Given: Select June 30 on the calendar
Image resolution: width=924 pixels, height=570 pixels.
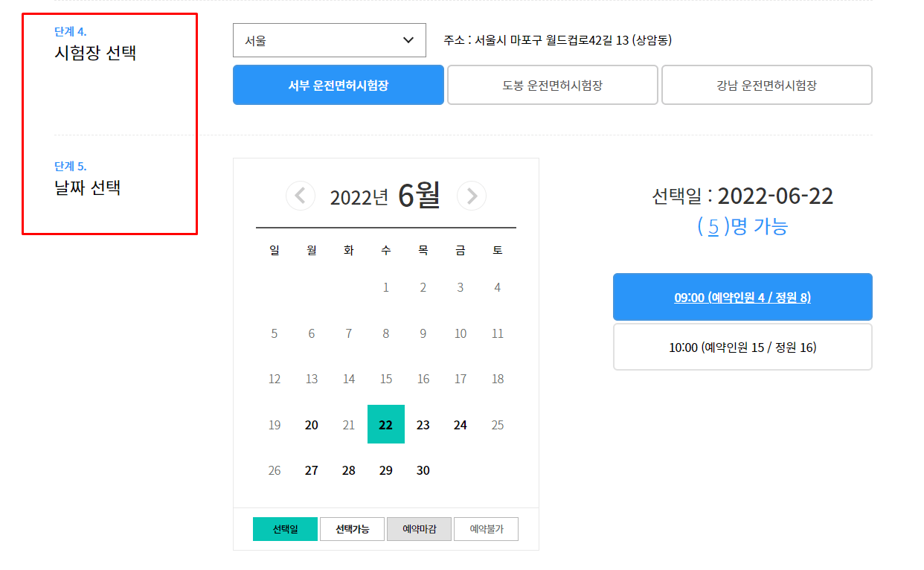Looking at the screenshot, I should pyautogui.click(x=423, y=470).
